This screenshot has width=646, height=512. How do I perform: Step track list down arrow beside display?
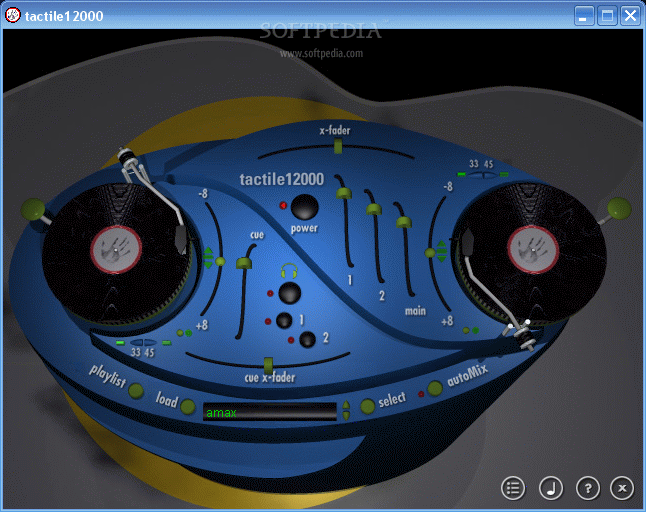pos(346,416)
